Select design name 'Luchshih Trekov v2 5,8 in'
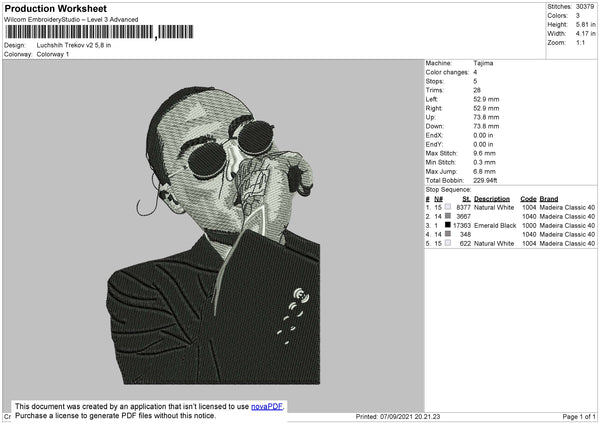The image size is (600, 424). pyautogui.click(x=74, y=45)
